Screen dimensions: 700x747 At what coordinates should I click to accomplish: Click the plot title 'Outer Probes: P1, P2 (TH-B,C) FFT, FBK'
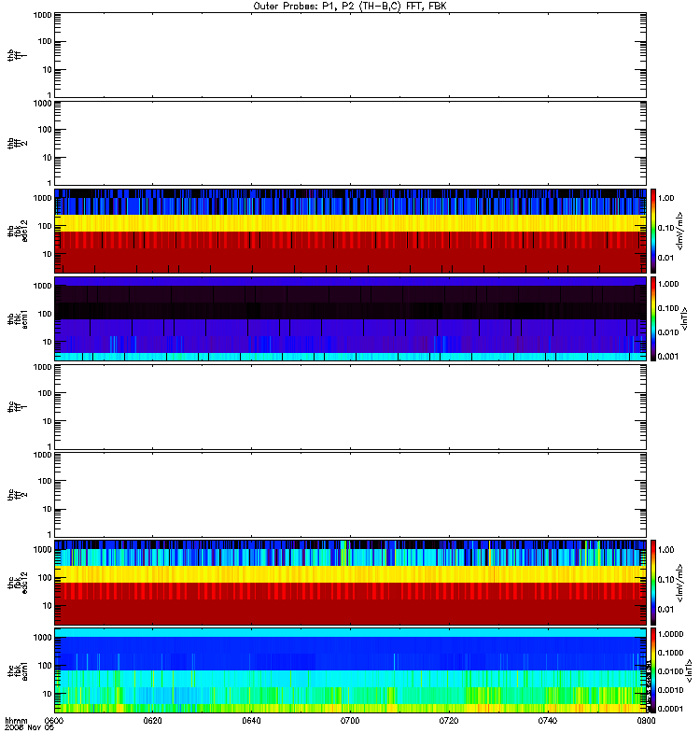349,7
